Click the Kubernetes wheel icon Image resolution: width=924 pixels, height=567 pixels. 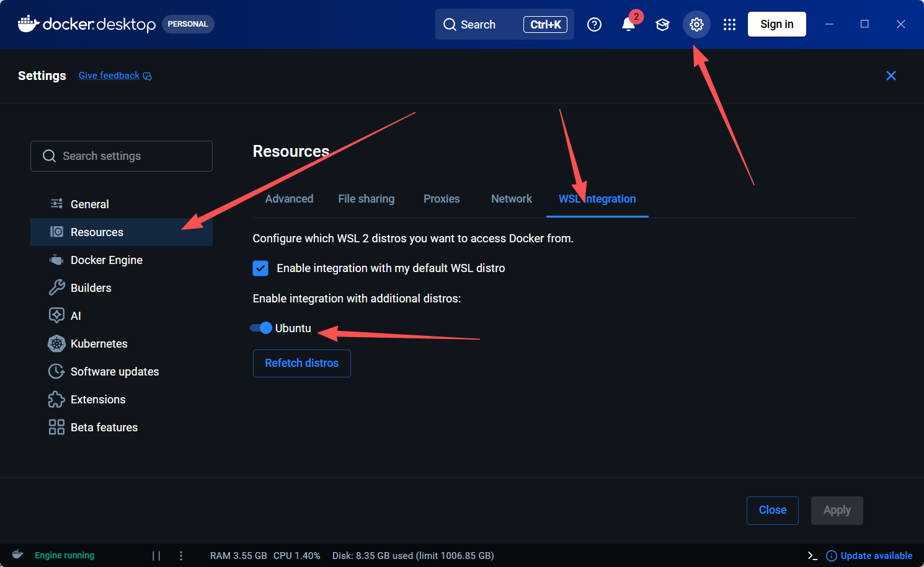(x=56, y=343)
